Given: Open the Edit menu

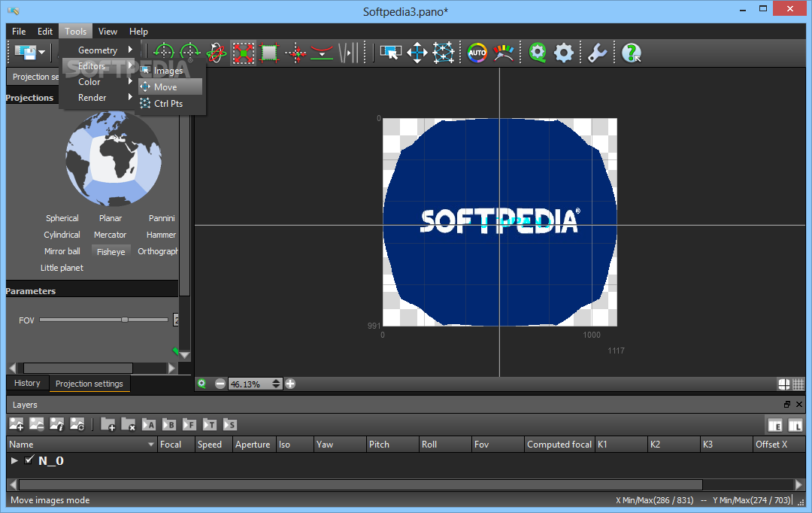Looking at the screenshot, I should pyautogui.click(x=45, y=32).
